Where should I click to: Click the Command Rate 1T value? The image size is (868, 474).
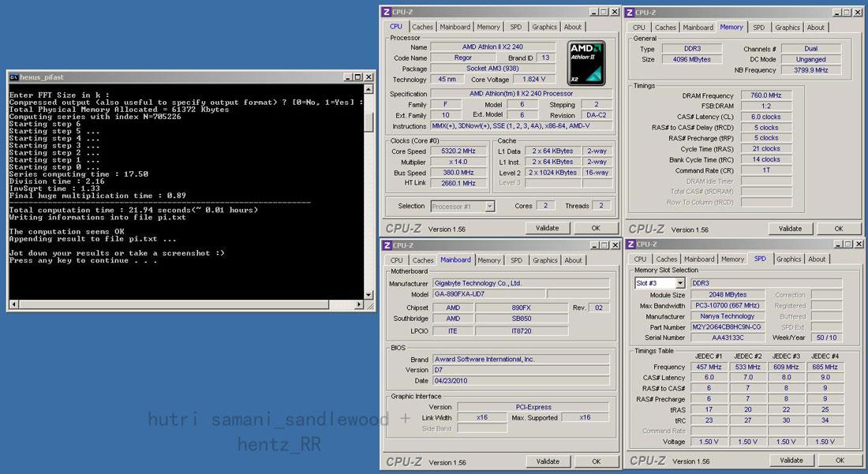(766, 170)
